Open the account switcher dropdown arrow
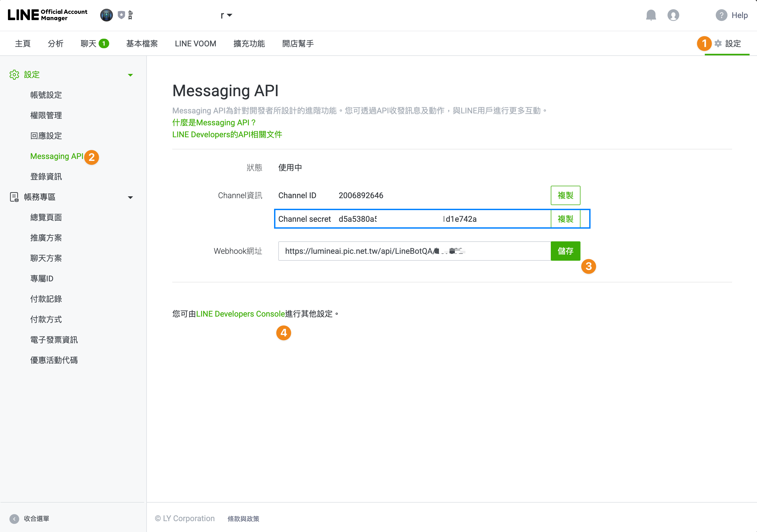757x532 pixels. (230, 15)
